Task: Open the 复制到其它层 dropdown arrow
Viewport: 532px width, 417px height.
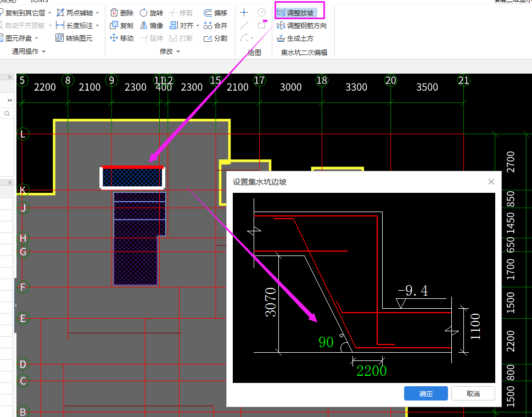Action: [x=49, y=13]
